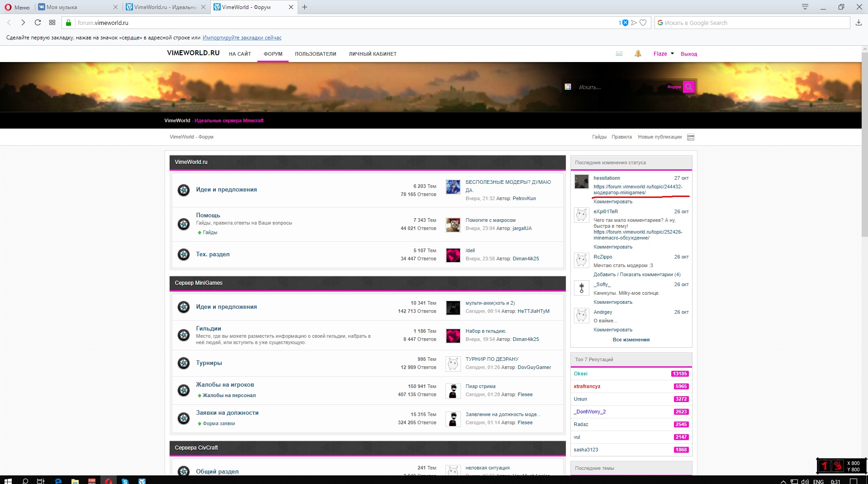Open the Windows Start button
Image resolution: width=868 pixels, height=484 pixels.
click(x=8, y=481)
